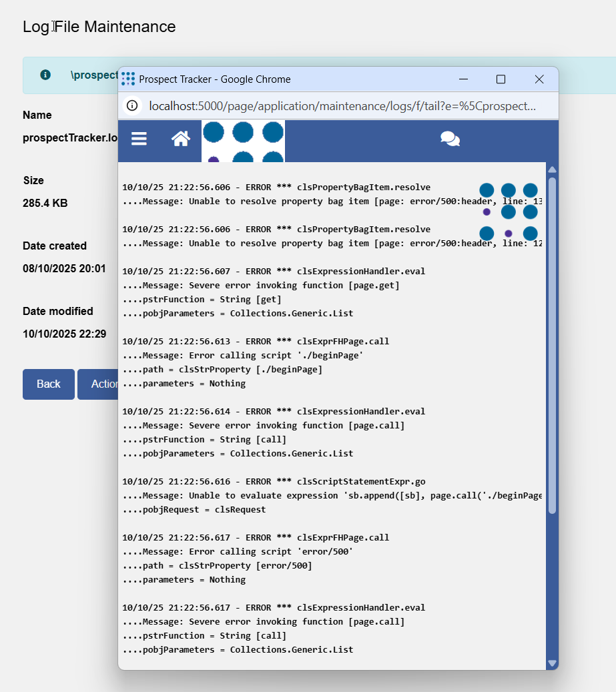Click the dotted loading spinner over the log
Viewport: 616px width, 692px height.
(509, 212)
